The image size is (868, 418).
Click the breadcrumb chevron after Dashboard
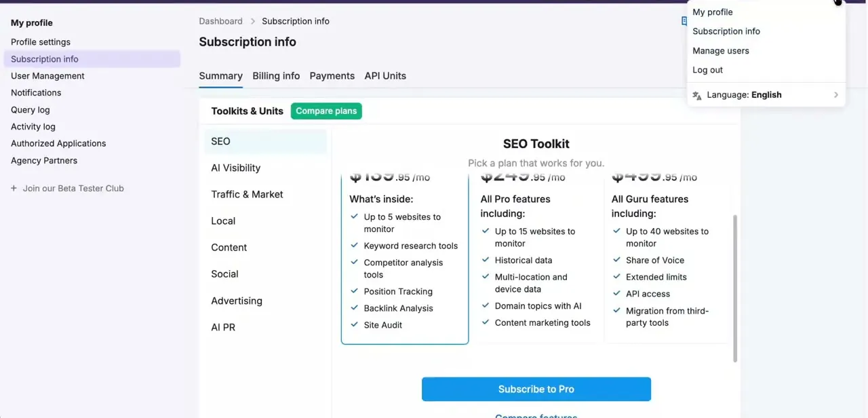tap(252, 22)
